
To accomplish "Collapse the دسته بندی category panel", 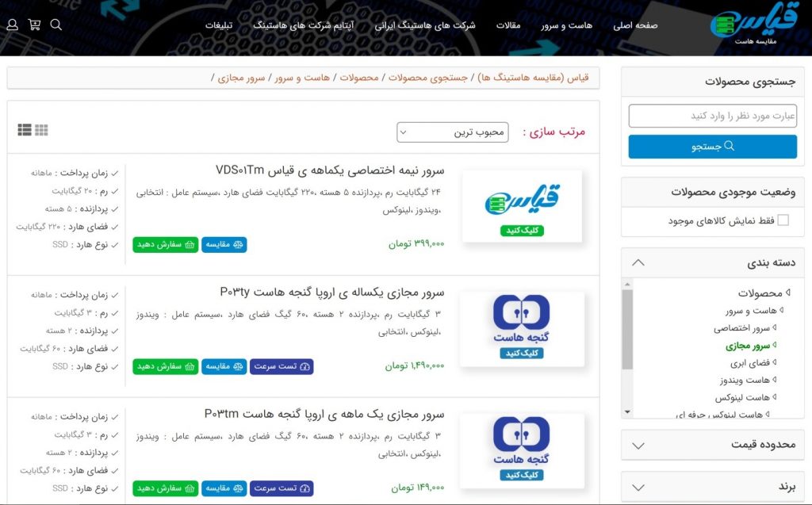I will pos(638,262).
